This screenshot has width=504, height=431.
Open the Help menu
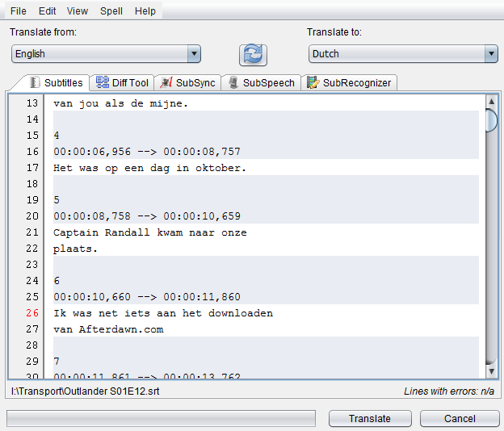coord(145,11)
